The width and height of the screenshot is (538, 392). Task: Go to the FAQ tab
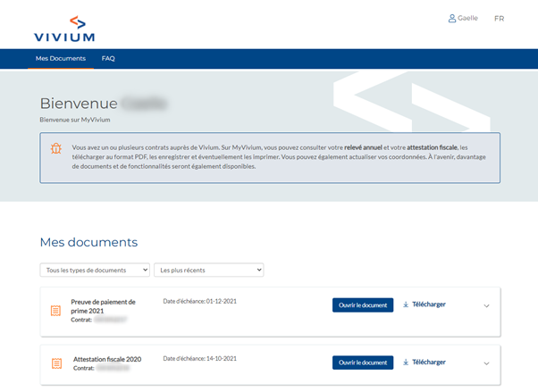(x=108, y=58)
